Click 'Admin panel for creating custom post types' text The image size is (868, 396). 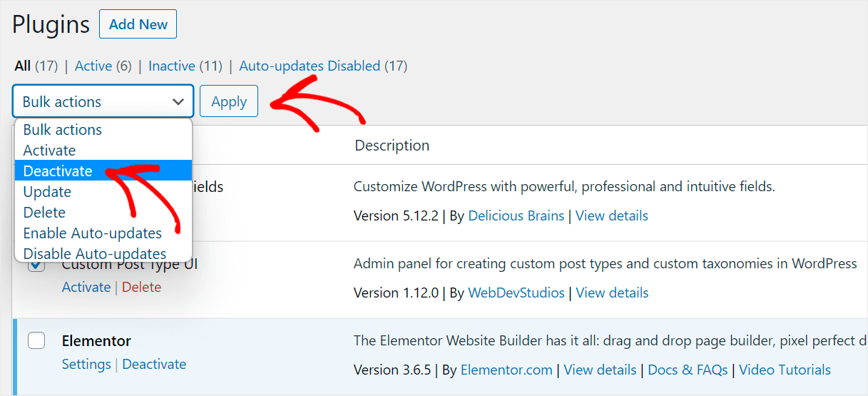pos(606,264)
